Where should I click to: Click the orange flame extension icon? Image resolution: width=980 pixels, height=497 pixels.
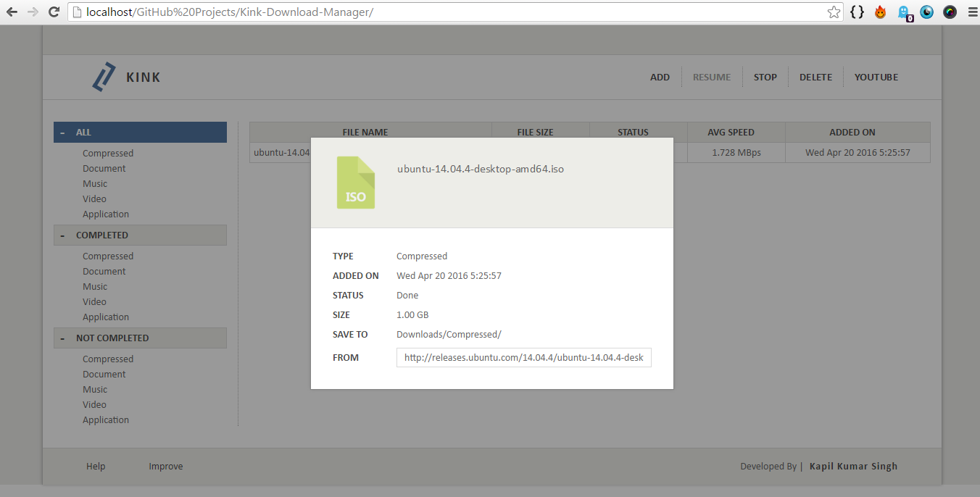(x=880, y=12)
